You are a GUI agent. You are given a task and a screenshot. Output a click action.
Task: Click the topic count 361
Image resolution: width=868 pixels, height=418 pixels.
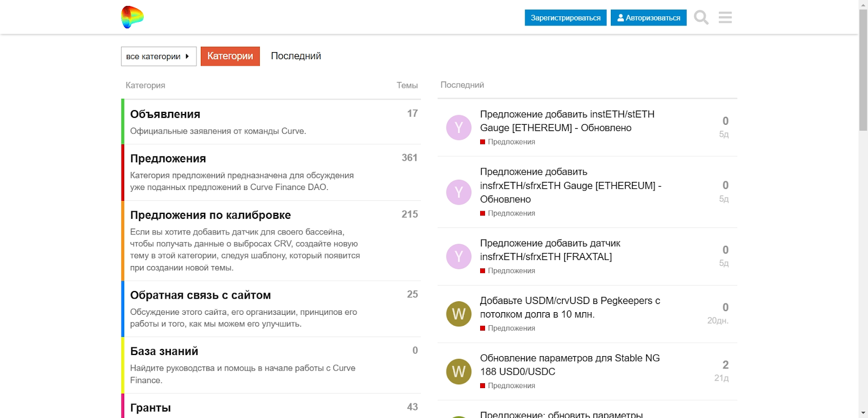410,158
